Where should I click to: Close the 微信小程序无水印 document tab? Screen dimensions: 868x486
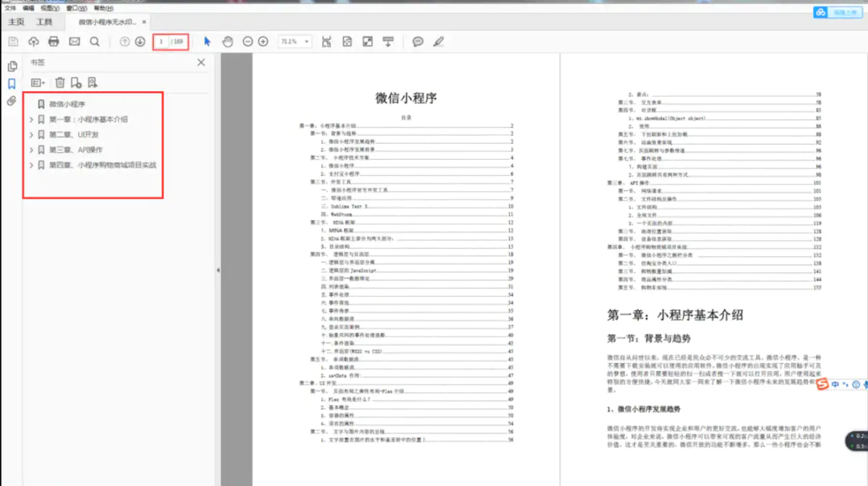[145, 22]
